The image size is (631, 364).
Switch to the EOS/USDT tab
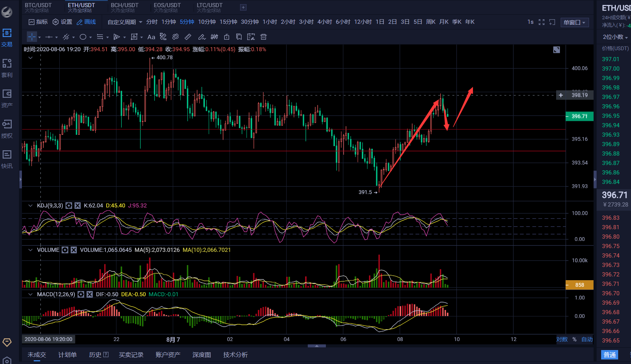[x=167, y=8]
